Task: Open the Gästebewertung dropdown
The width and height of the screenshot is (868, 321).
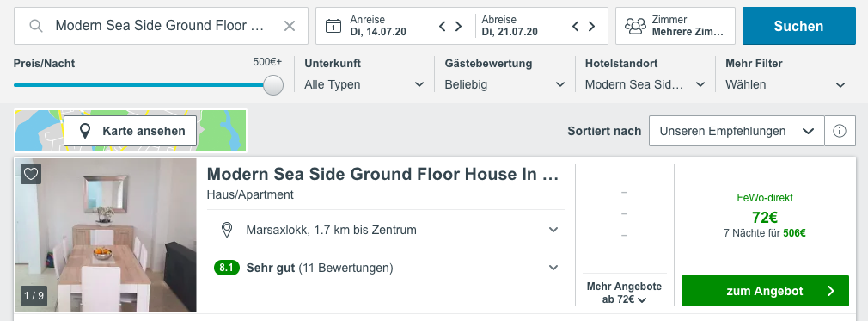Action: tap(505, 85)
